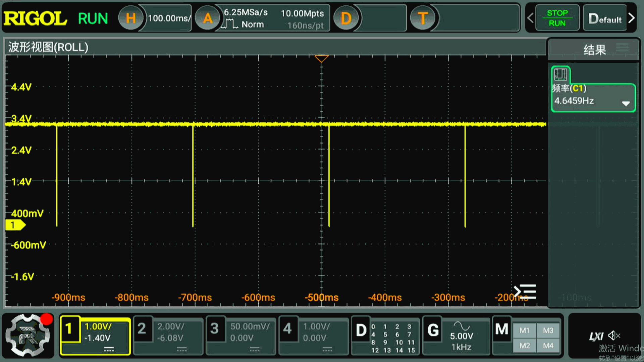Open the collapse list icon at waveform corner
Screen dimensions: 644x362
click(525, 292)
